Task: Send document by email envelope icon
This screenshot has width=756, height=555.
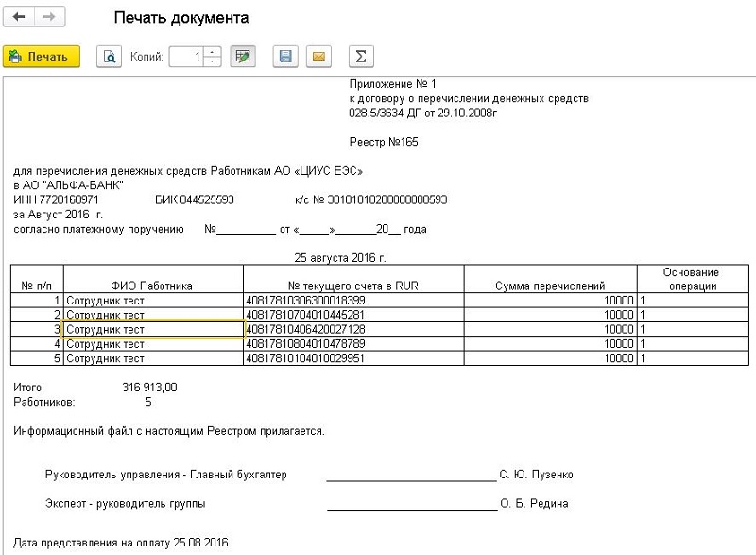Action: [319, 57]
